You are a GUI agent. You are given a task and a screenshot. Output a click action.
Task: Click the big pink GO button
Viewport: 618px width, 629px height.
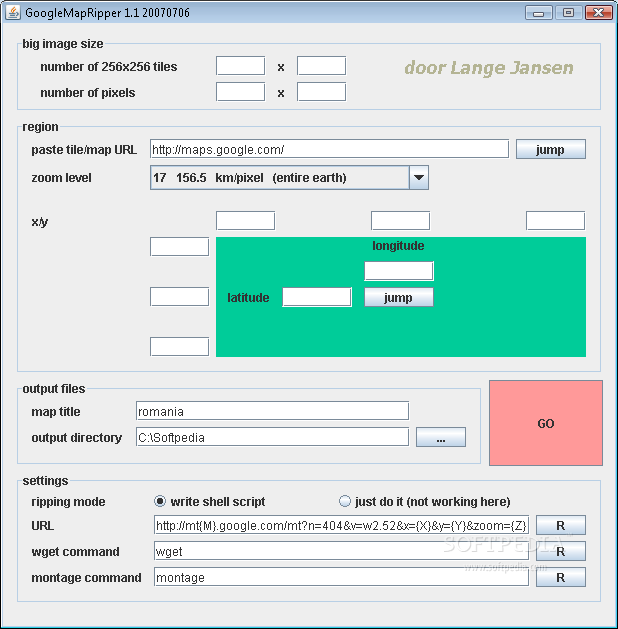(x=545, y=423)
